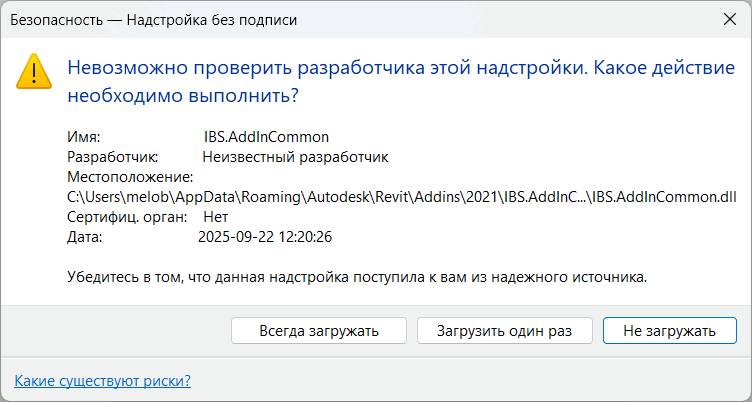Open the 'Какие существуют риски?' link

[103, 381]
